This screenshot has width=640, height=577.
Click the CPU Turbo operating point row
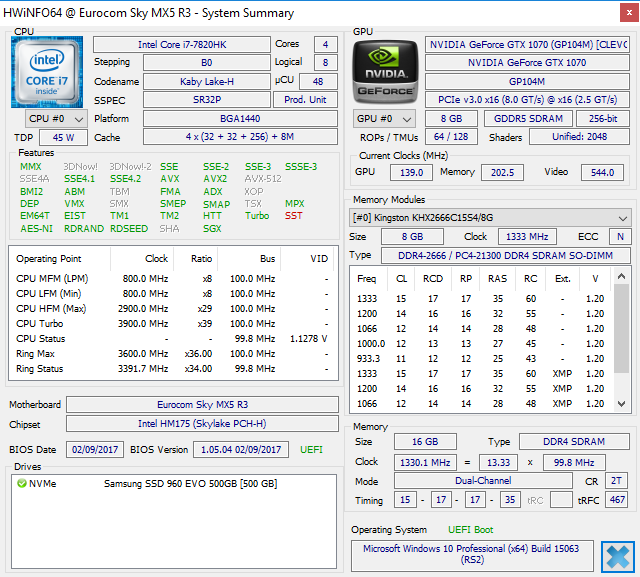point(173,324)
